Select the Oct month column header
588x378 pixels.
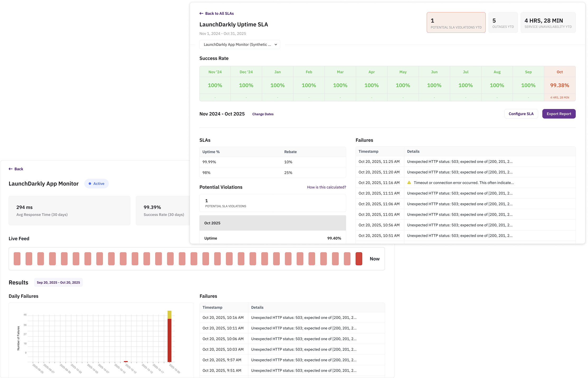[x=559, y=72]
